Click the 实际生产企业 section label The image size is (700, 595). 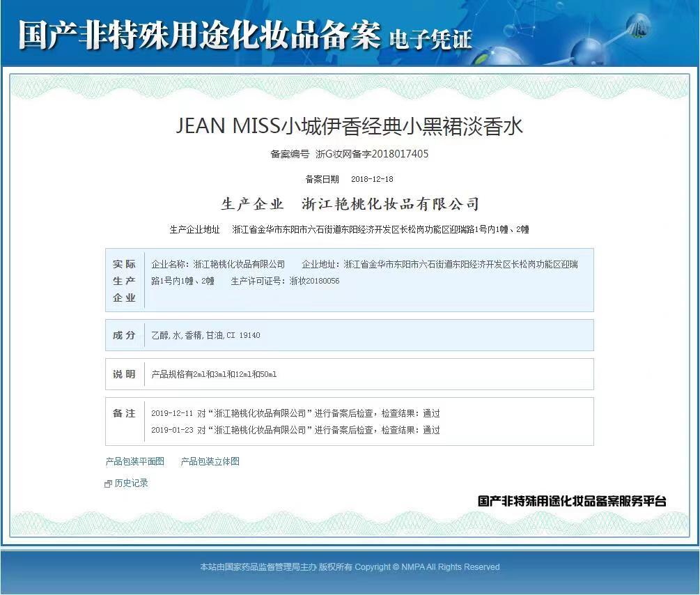[124, 280]
